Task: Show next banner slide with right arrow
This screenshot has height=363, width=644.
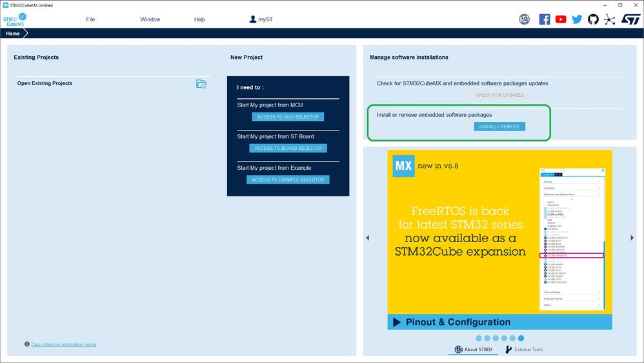Action: click(632, 238)
